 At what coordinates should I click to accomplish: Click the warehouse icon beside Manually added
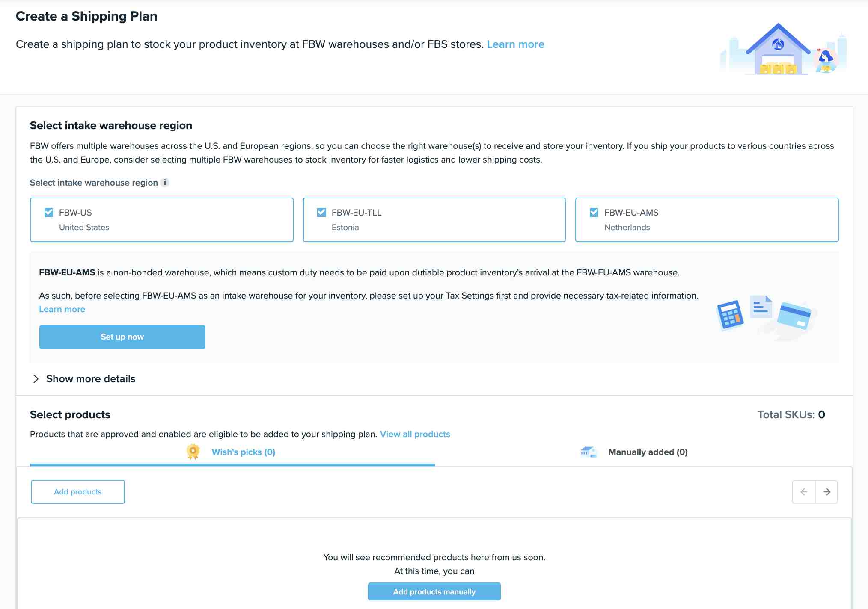pos(589,452)
